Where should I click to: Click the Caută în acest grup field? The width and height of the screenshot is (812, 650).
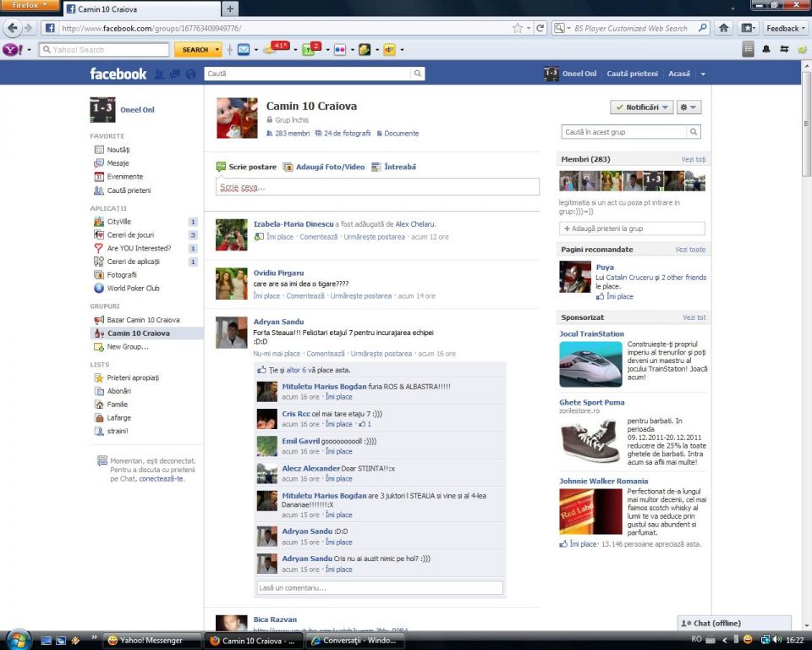point(624,132)
